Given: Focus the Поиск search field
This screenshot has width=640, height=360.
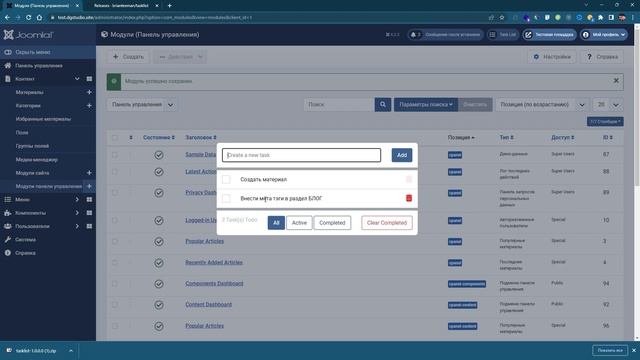Looking at the screenshot, I should 339,104.
